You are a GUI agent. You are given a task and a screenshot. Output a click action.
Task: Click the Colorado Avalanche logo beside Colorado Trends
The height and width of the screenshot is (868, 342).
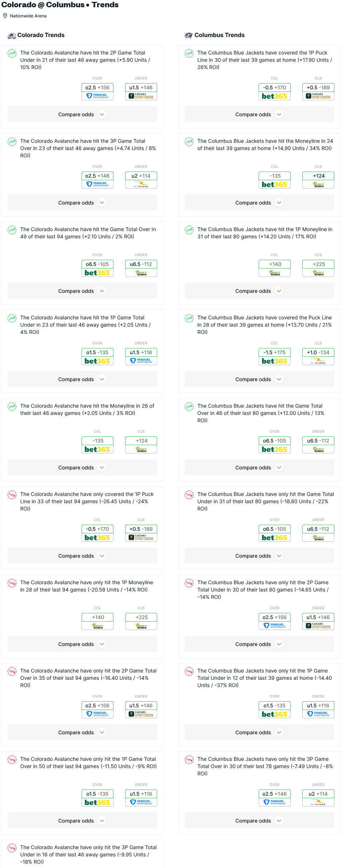pyautogui.click(x=12, y=35)
